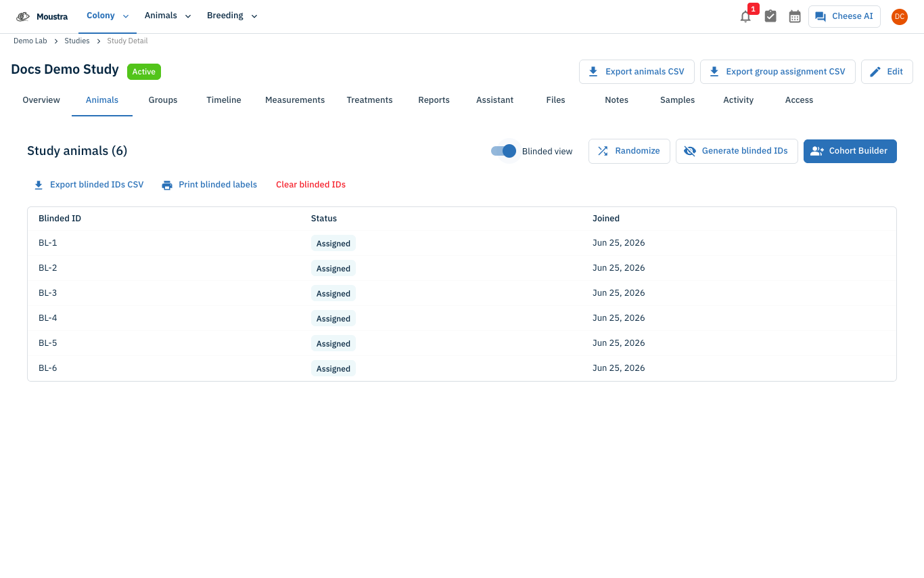924x578 pixels.
Task: Expand the Animals dropdown in top navigation
Action: [x=168, y=16]
